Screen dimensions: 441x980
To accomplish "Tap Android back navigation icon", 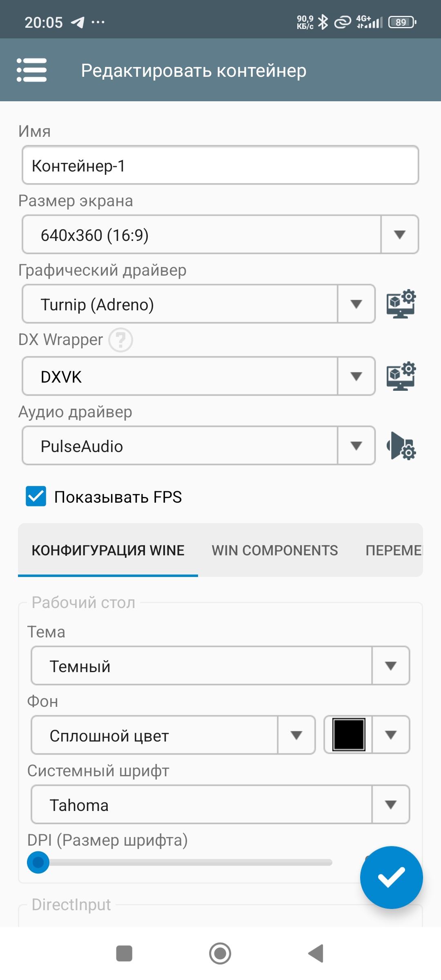I will [x=316, y=953].
